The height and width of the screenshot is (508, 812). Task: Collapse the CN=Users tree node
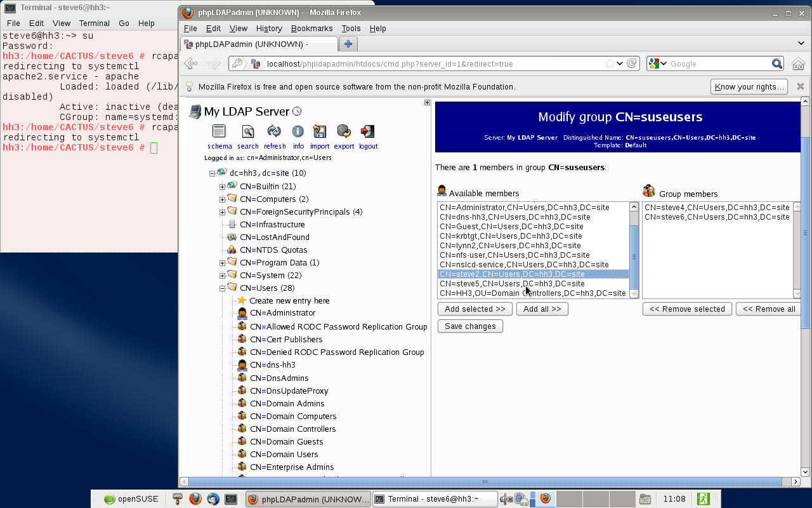(x=222, y=288)
